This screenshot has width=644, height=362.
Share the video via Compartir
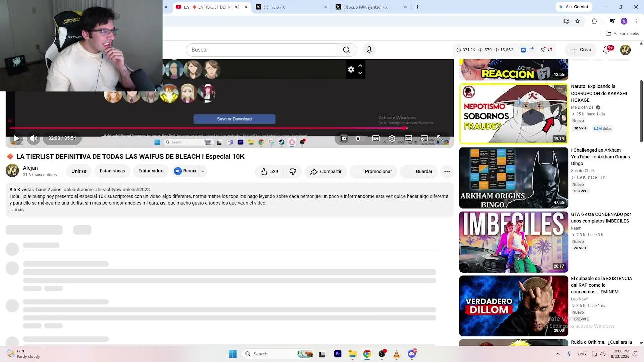click(x=326, y=171)
